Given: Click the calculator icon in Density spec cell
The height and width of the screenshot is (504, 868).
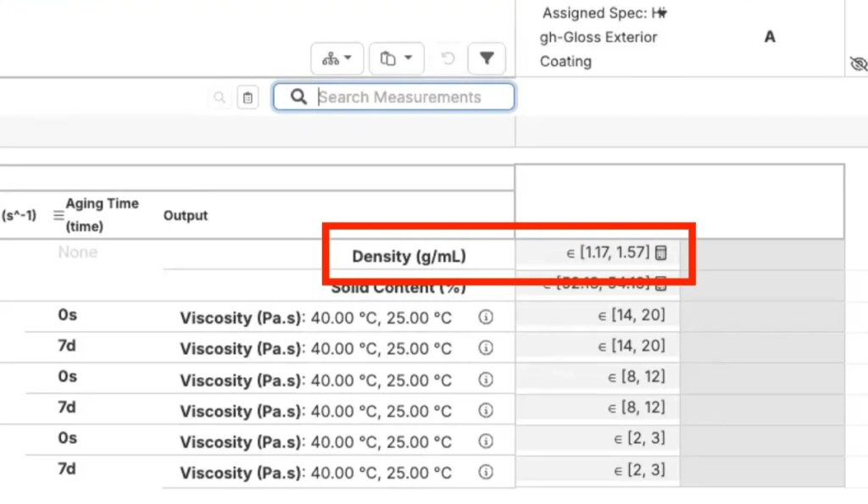Looking at the screenshot, I should [x=661, y=253].
